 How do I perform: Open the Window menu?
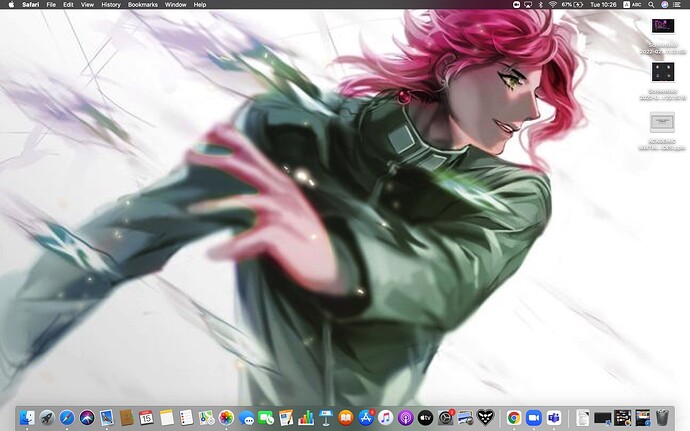(x=176, y=4)
